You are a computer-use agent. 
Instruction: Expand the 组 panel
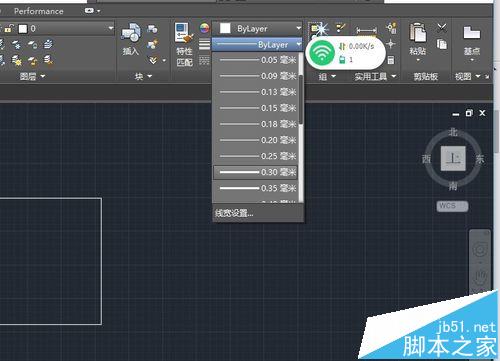(x=327, y=77)
